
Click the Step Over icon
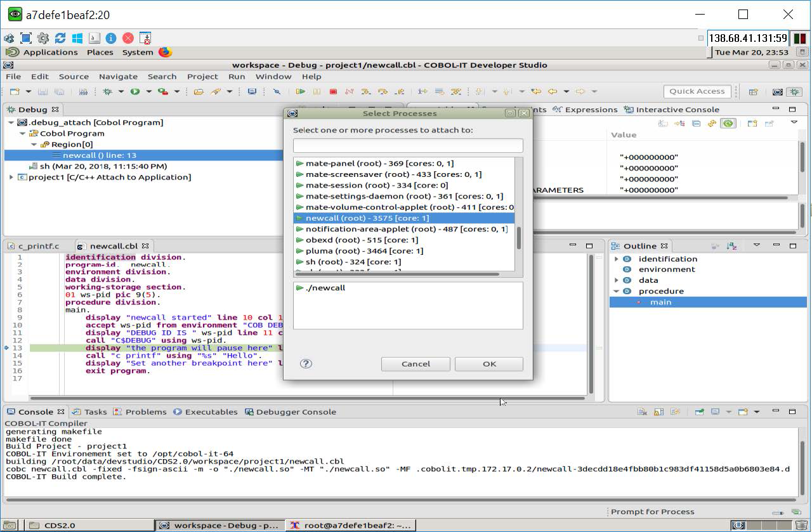[x=381, y=92]
